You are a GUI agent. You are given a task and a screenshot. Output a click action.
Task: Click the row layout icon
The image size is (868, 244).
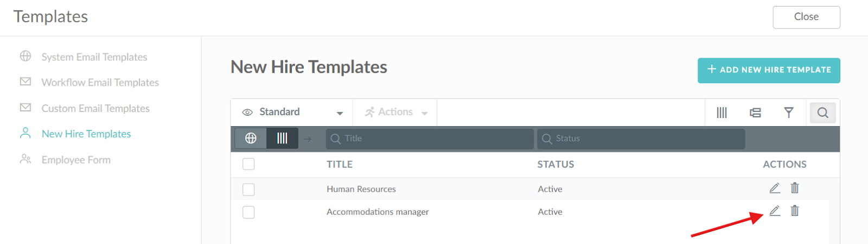point(755,112)
